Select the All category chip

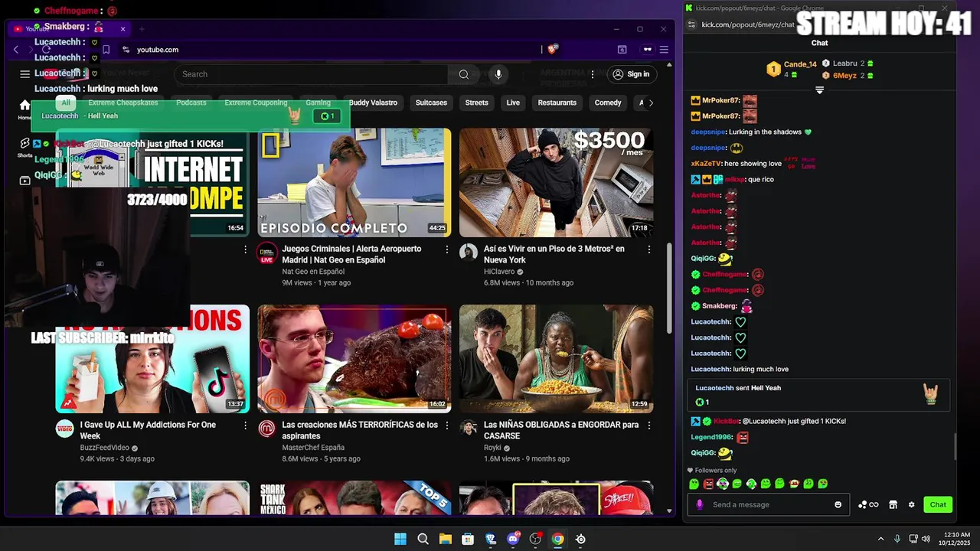66,103
